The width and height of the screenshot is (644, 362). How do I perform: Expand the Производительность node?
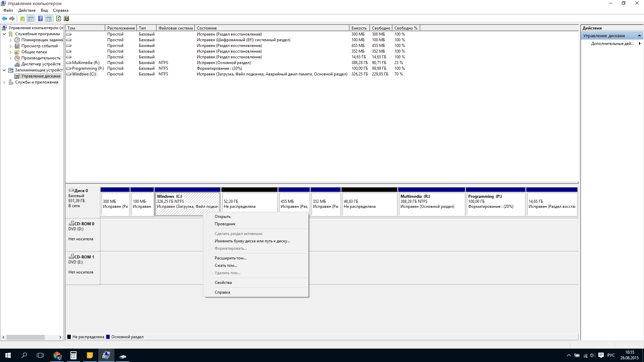10,58
